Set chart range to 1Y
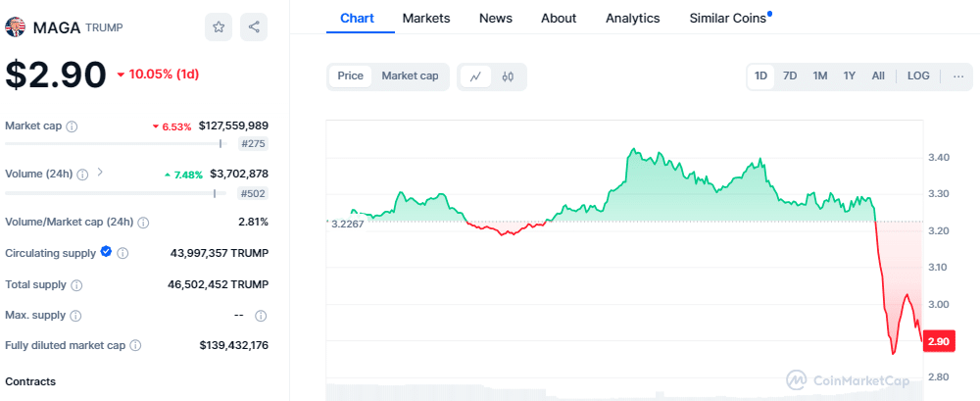 click(x=849, y=76)
